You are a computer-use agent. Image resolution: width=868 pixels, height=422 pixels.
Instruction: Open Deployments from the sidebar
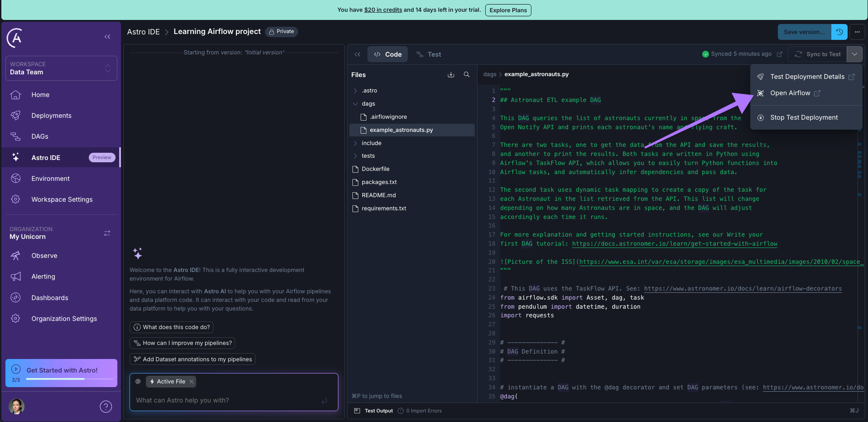click(51, 115)
